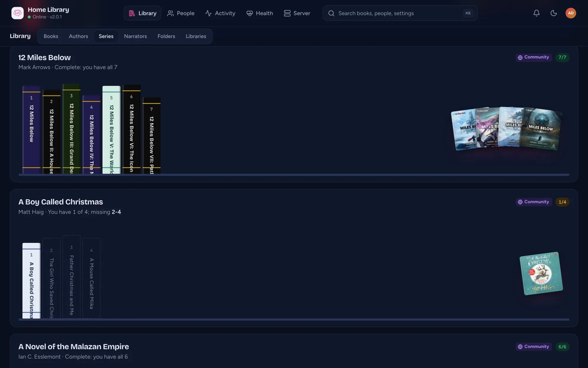Open the 12 Miles Below series title
The image size is (588, 368).
click(44, 57)
